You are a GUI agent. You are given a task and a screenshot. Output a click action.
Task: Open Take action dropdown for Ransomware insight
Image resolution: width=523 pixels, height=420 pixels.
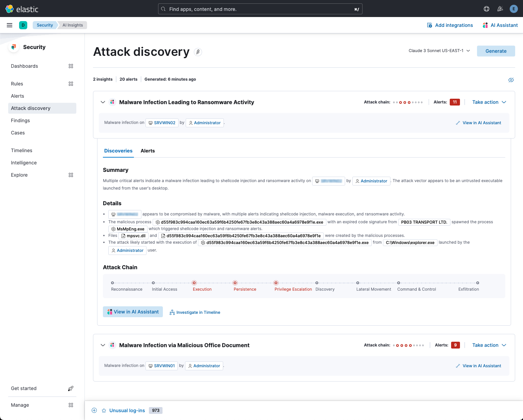coord(489,102)
